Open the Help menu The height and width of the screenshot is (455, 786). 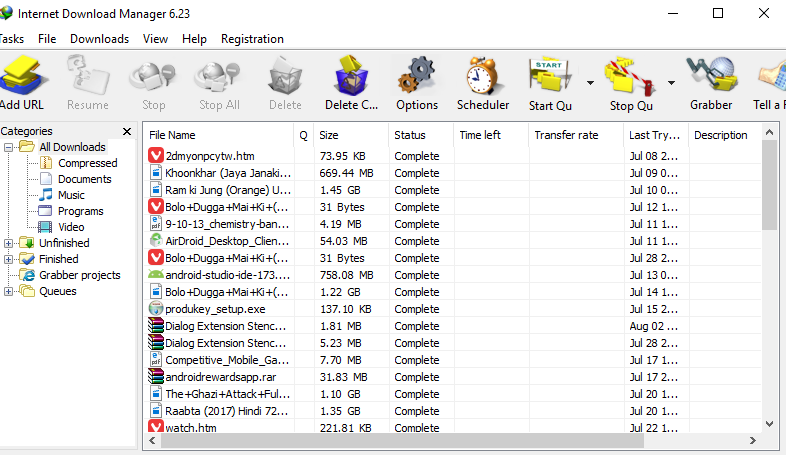(x=194, y=39)
